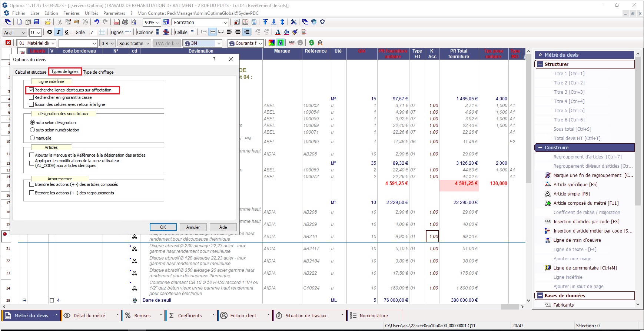This screenshot has height=331, width=644.
Task: Check Etendre les actions des articles composés
Action: click(x=31, y=184)
